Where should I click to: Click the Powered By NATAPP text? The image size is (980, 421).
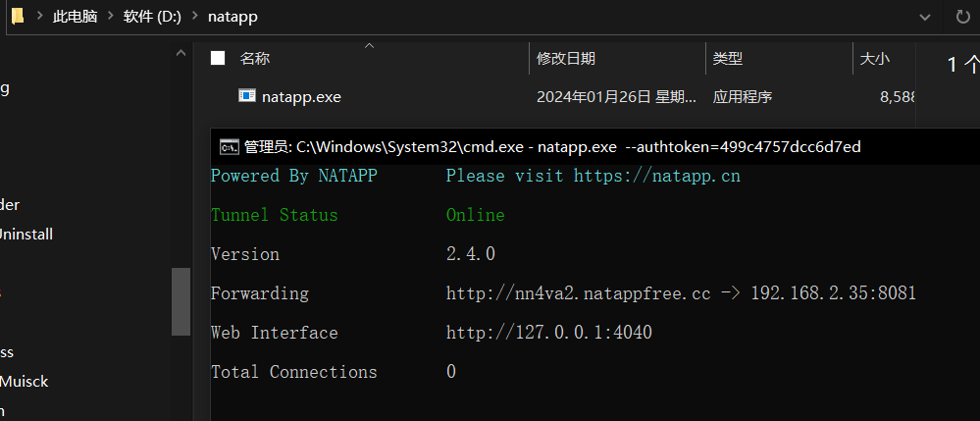(293, 176)
